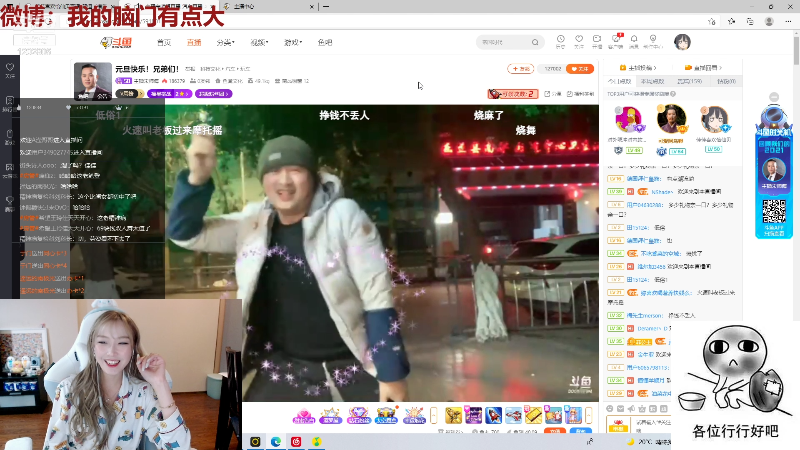The image size is (800, 450).
Task: Open the messages bell icon
Action: 634,41
